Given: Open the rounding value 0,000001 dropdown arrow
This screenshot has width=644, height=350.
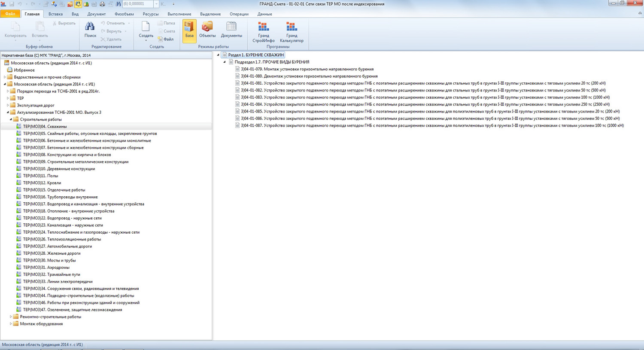Looking at the screenshot, I should point(156,4).
